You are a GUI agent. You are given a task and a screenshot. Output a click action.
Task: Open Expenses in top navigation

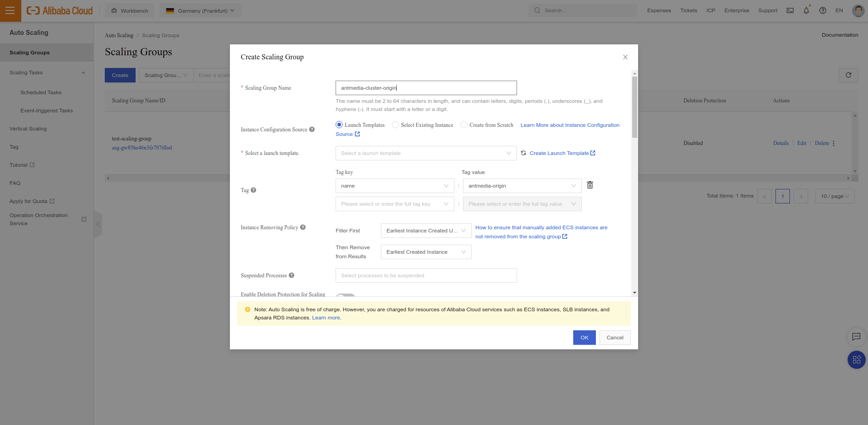659,10
